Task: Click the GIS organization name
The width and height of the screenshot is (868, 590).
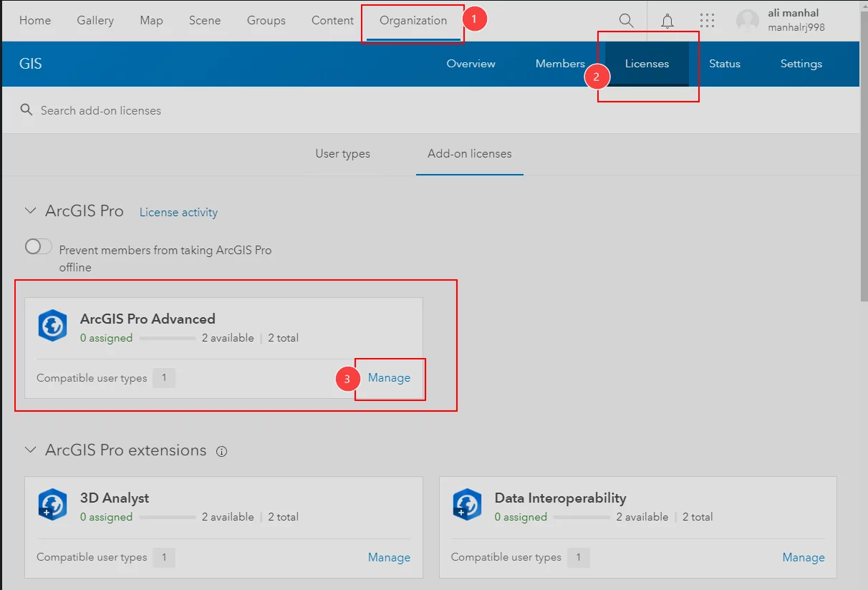Action: [x=31, y=64]
